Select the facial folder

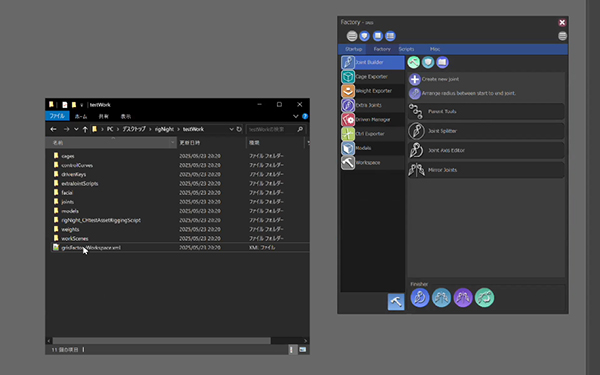click(x=67, y=193)
